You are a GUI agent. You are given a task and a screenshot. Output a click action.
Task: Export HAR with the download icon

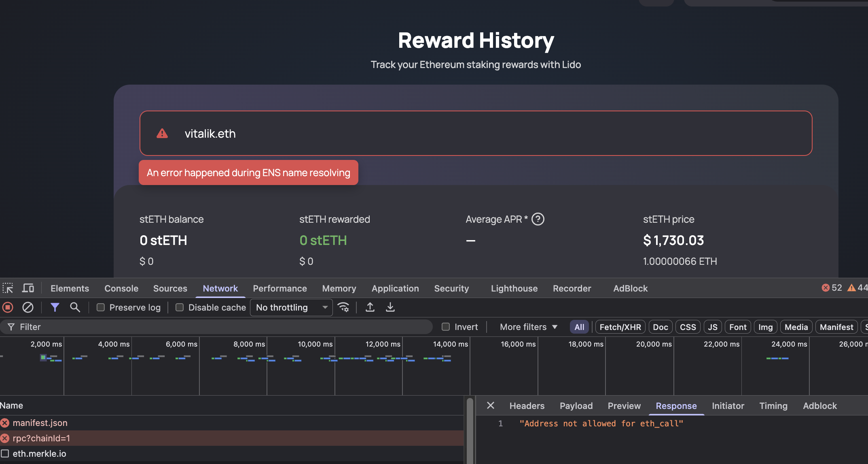point(390,307)
